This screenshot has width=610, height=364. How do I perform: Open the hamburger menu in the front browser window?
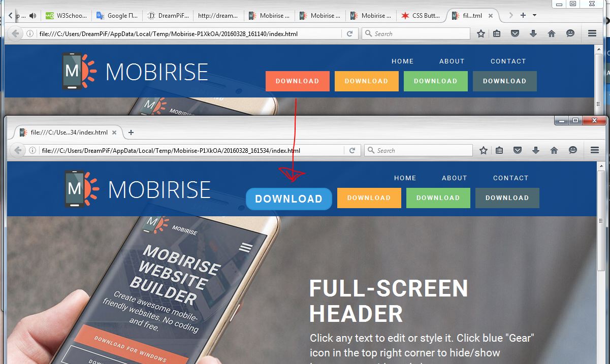pos(594,150)
